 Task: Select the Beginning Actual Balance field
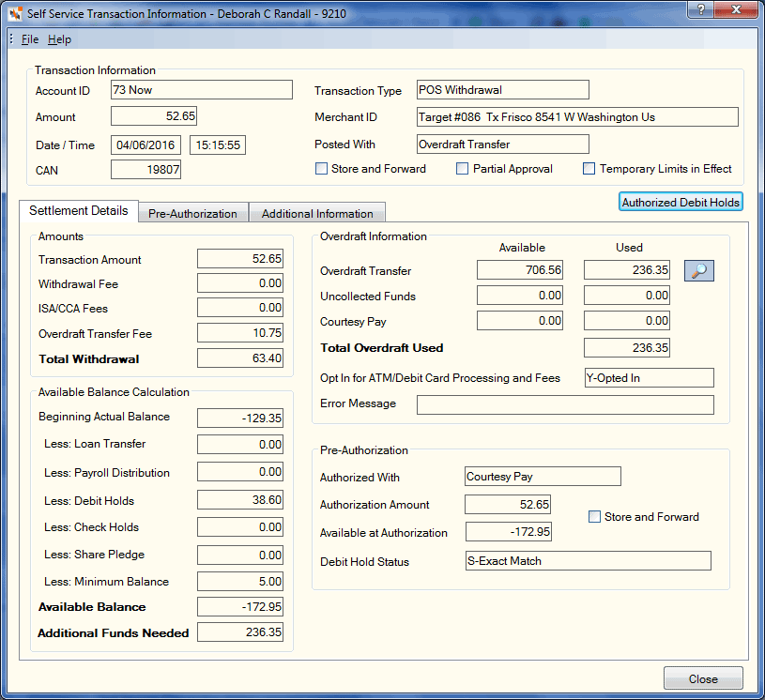(240, 418)
